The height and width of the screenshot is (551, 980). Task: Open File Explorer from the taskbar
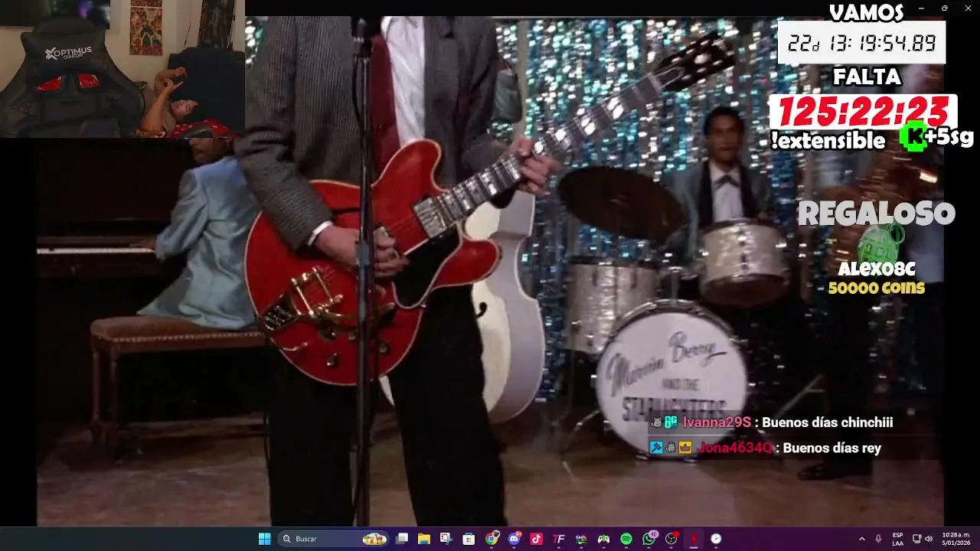coord(424,539)
